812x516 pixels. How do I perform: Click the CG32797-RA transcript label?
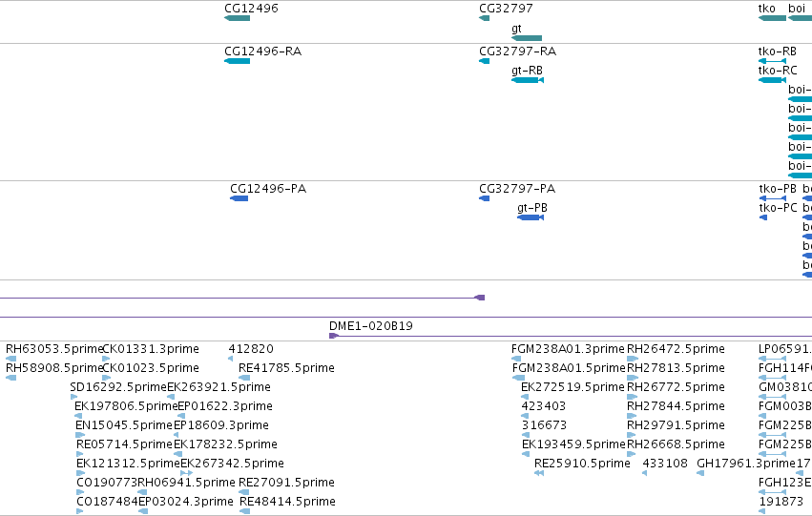pyautogui.click(x=518, y=52)
